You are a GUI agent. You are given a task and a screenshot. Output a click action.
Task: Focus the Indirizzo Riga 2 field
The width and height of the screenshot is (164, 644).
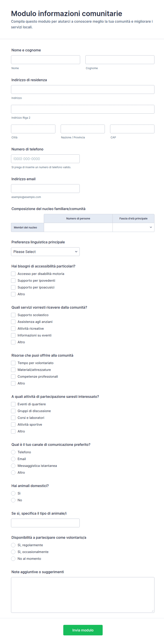click(83, 109)
